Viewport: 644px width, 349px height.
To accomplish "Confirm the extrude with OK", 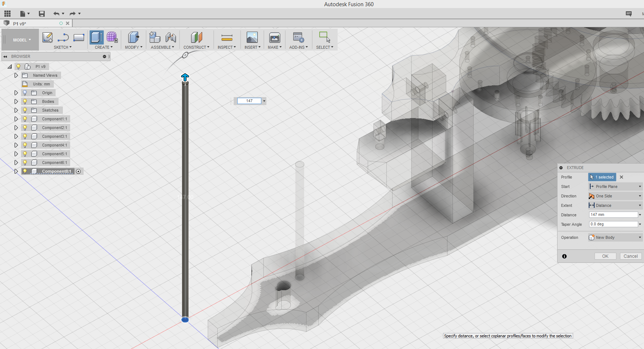I will (605, 256).
